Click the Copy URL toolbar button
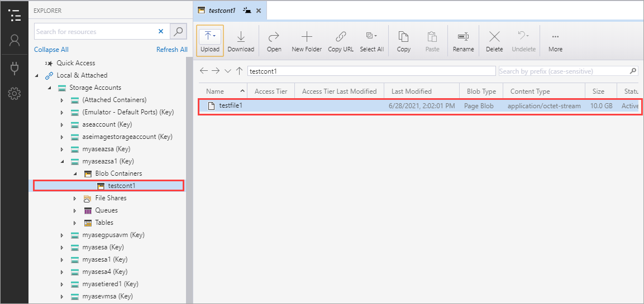 coord(341,41)
